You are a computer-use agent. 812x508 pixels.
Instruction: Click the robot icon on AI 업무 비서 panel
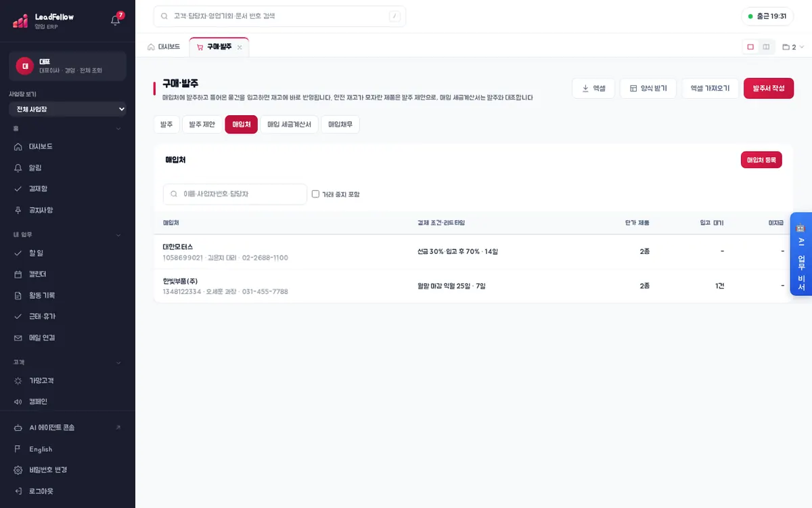point(800,228)
